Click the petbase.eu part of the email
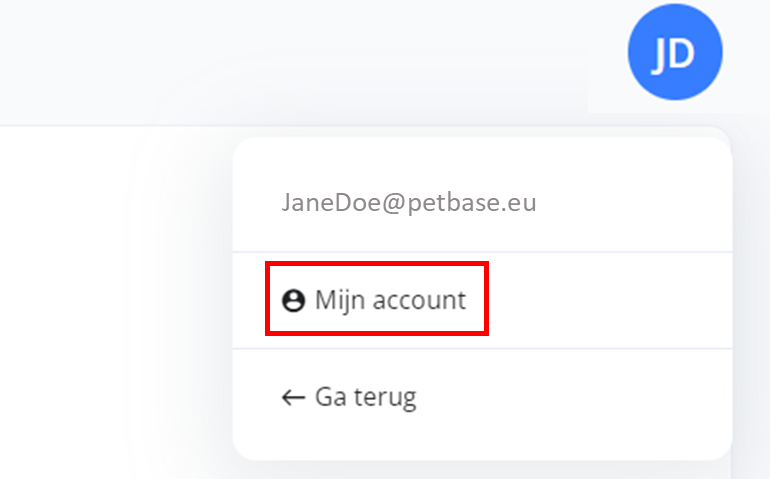 (x=472, y=203)
